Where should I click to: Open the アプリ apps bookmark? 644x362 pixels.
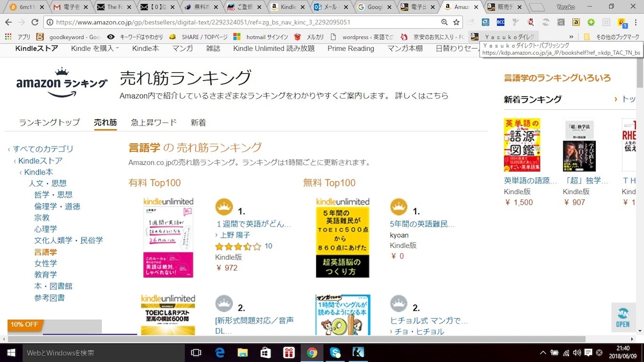point(17,37)
